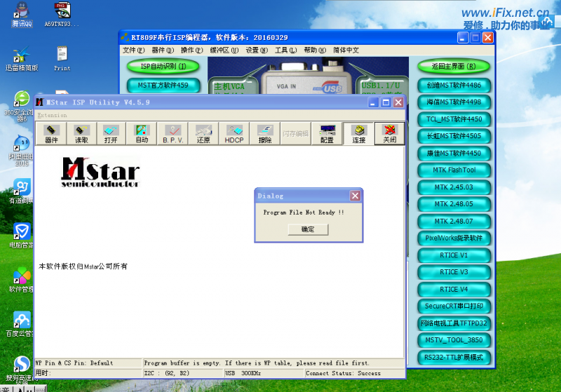Open the HDCP tool icon
The height and width of the screenshot is (392, 561).
(234, 134)
